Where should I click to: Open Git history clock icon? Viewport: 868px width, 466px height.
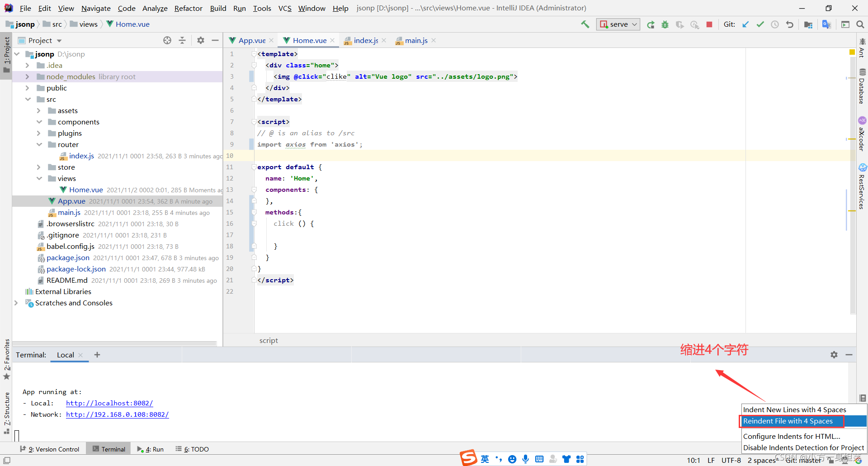point(775,24)
